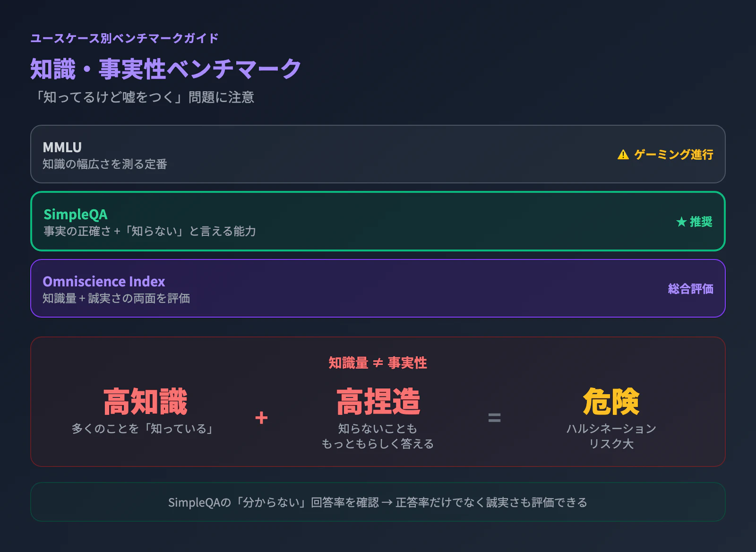Click the 高捏造 red headline
This screenshot has width=756, height=552.
click(378, 402)
